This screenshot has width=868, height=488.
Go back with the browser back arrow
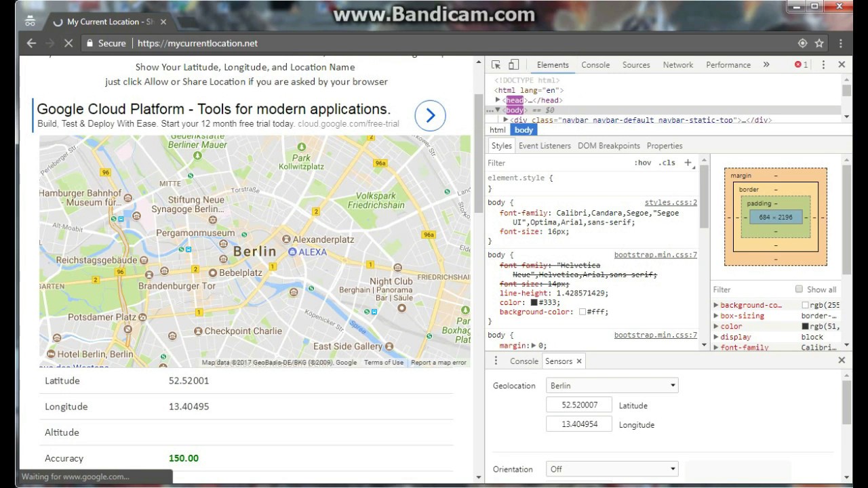pos(31,43)
